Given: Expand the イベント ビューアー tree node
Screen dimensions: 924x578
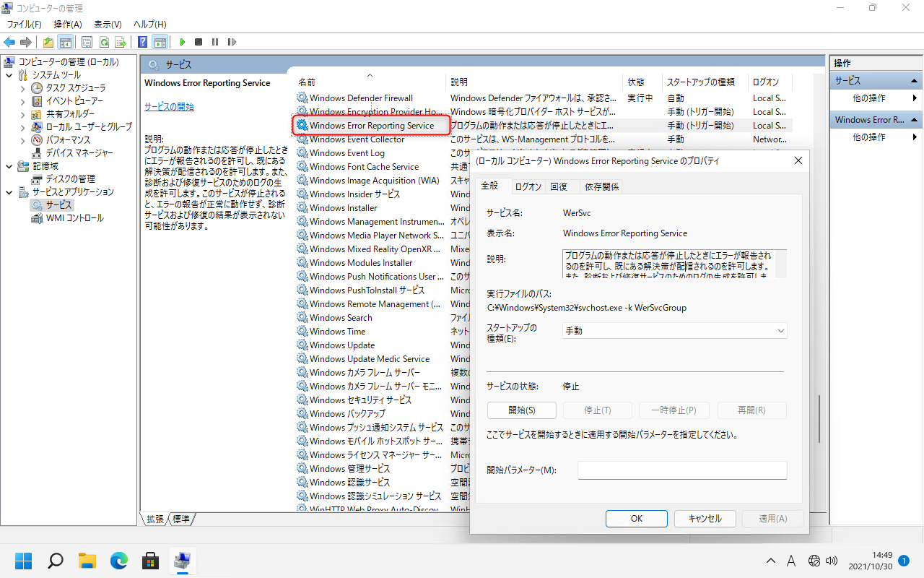Looking at the screenshot, I should point(22,101).
